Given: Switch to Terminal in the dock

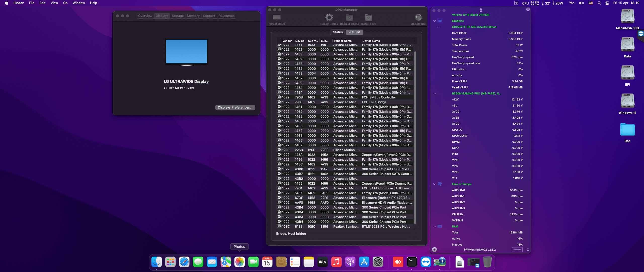Looking at the screenshot, I should 412,262.
